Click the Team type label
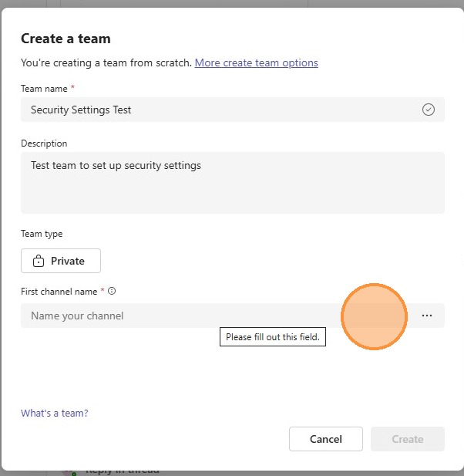The width and height of the screenshot is (464, 476). [x=42, y=234]
